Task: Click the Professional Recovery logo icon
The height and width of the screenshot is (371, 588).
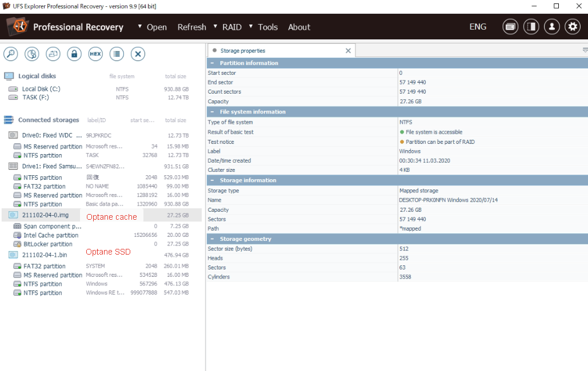Action: [x=18, y=27]
